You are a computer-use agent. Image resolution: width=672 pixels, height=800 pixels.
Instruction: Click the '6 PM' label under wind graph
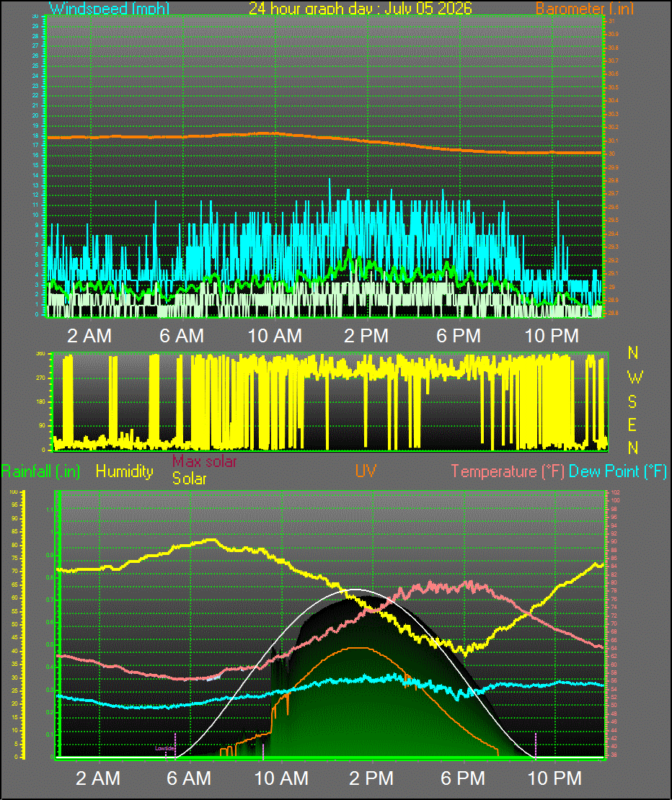tap(459, 336)
